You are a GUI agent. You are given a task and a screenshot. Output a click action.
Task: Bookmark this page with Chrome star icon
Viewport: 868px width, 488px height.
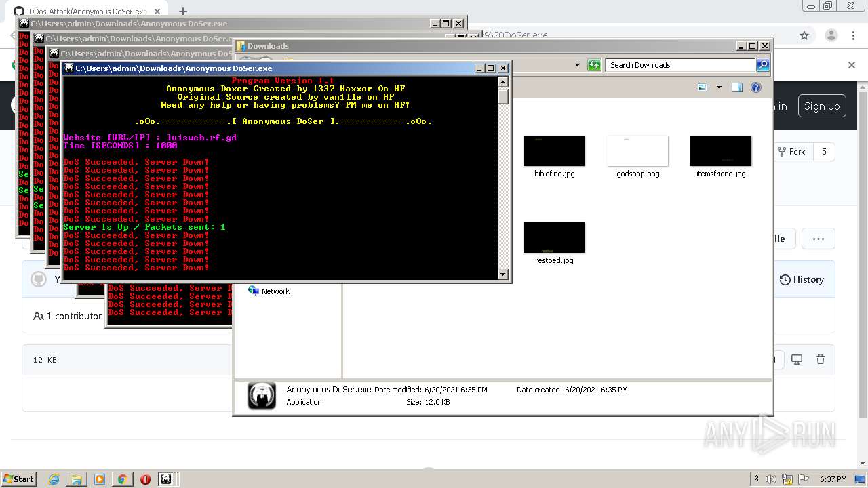pyautogui.click(x=804, y=35)
